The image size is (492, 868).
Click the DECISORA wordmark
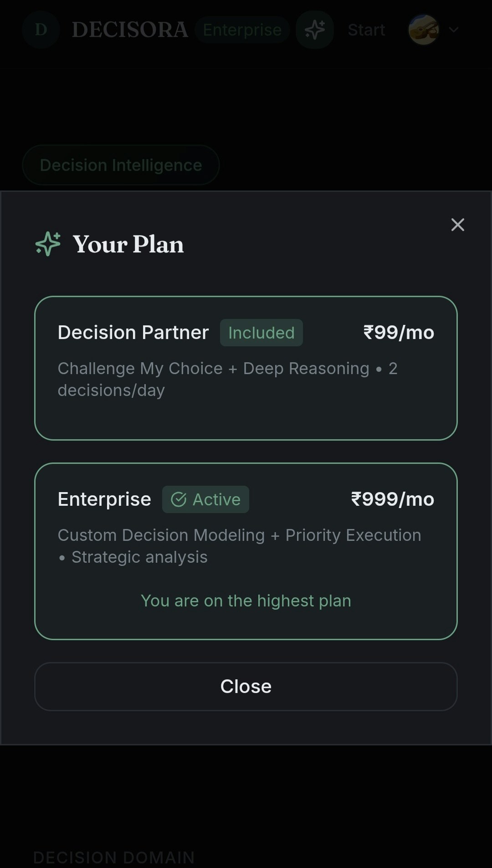[130, 30]
